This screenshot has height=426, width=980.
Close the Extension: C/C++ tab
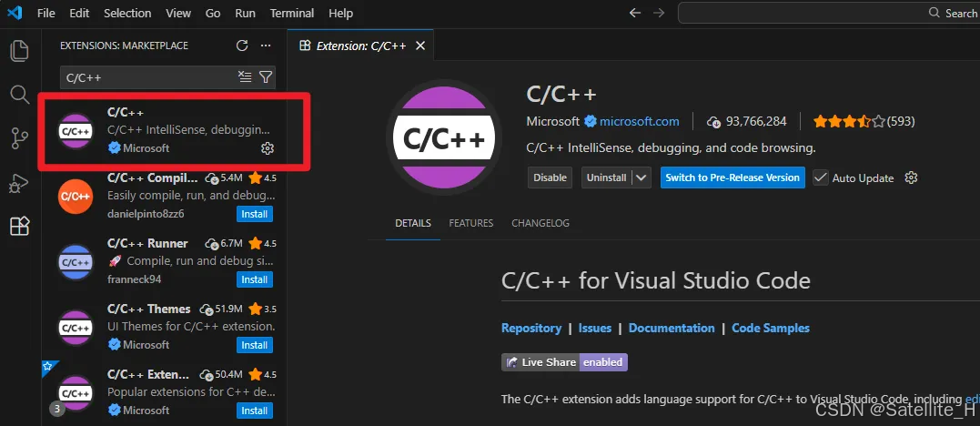pos(420,46)
